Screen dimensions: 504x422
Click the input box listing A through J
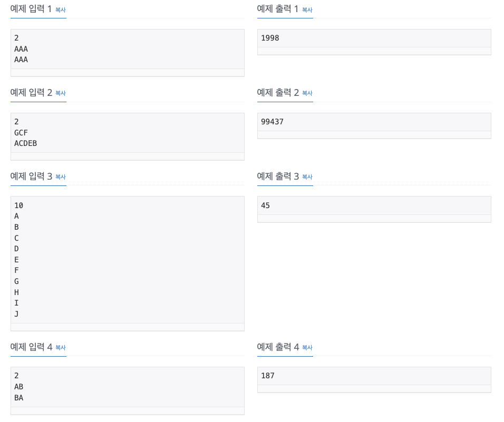pyautogui.click(x=127, y=260)
